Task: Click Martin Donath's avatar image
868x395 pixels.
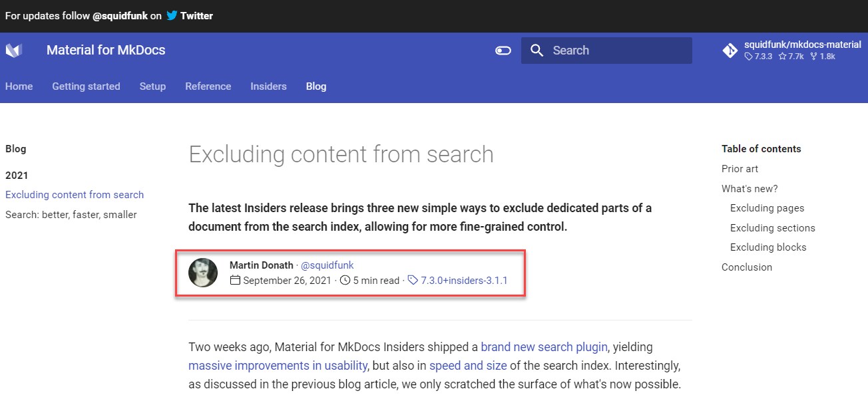Action: coord(203,273)
